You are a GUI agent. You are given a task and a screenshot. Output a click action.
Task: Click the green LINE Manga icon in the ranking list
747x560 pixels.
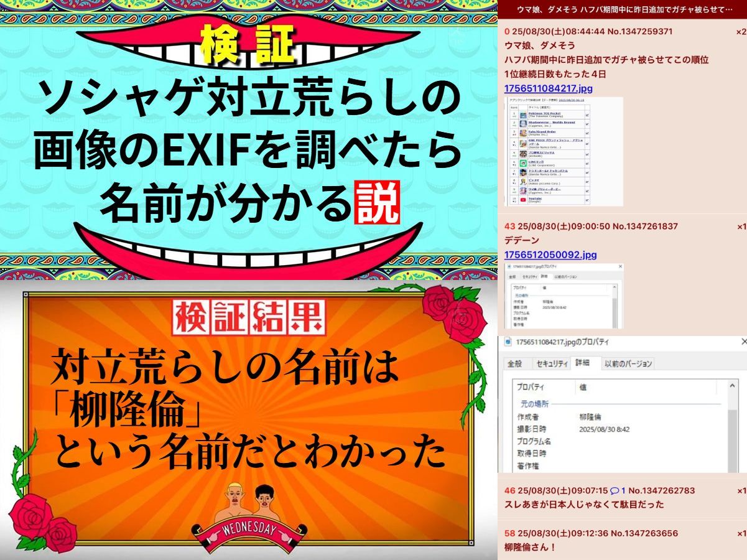point(524,163)
